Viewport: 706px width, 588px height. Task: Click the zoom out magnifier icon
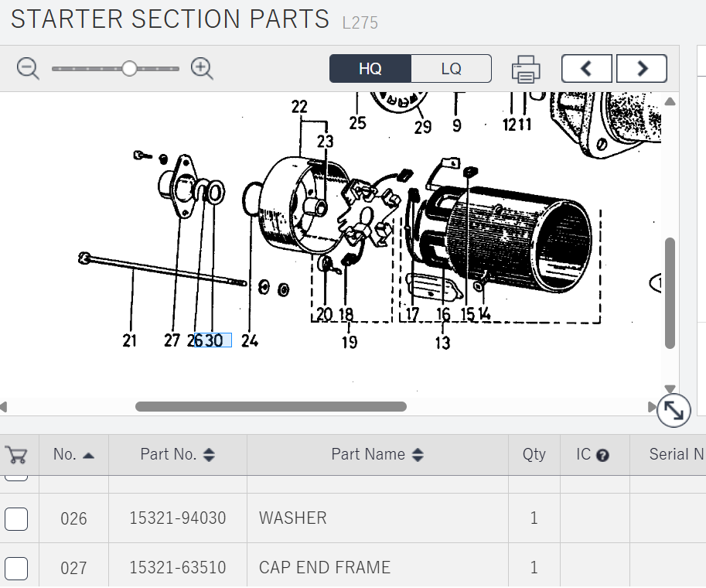coord(28,69)
